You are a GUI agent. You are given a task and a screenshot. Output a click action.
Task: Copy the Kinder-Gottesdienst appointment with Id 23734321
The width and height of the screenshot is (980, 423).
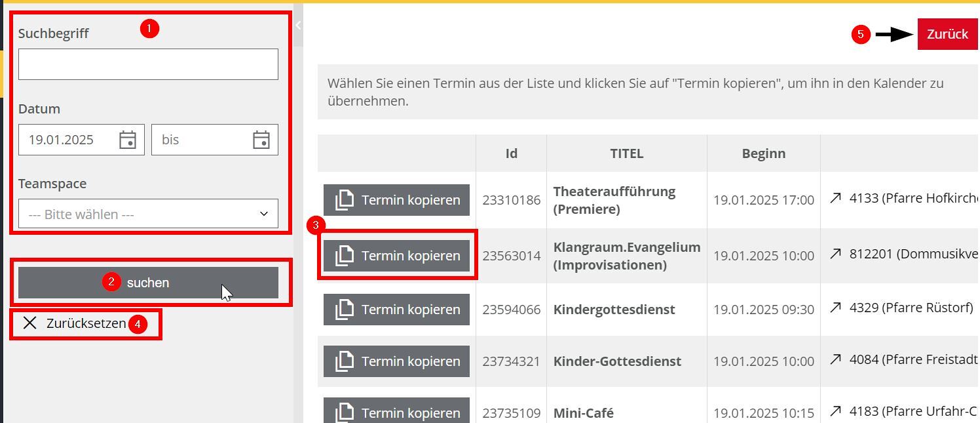[x=396, y=361]
